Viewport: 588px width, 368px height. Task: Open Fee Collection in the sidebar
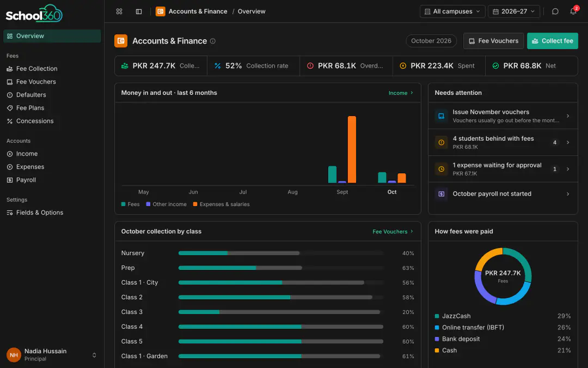[x=52, y=69]
